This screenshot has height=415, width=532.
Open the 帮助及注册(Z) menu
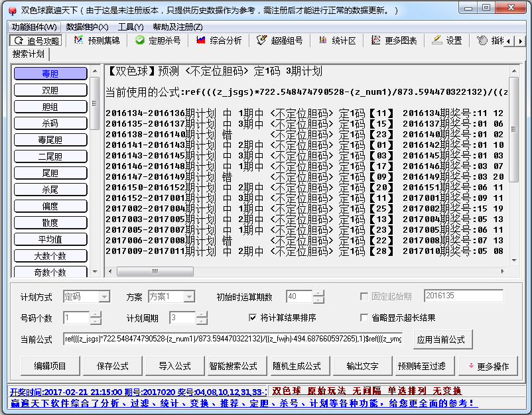[178, 27]
